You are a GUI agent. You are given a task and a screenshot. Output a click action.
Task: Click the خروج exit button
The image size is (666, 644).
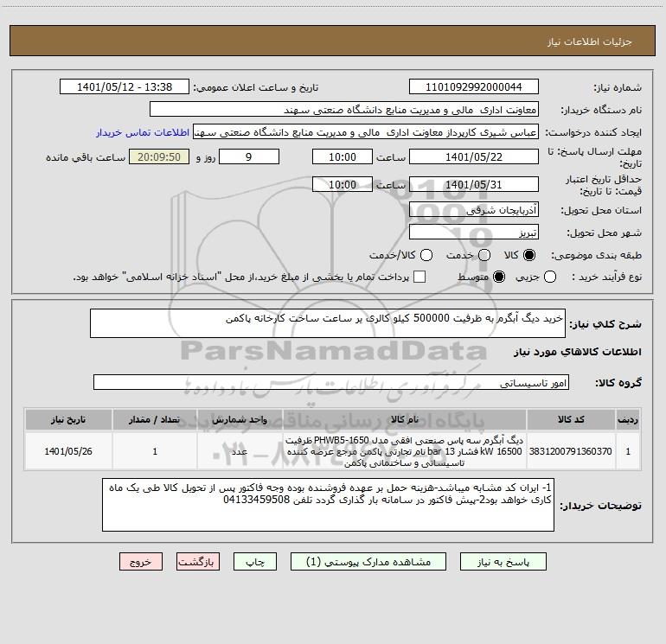click(141, 562)
